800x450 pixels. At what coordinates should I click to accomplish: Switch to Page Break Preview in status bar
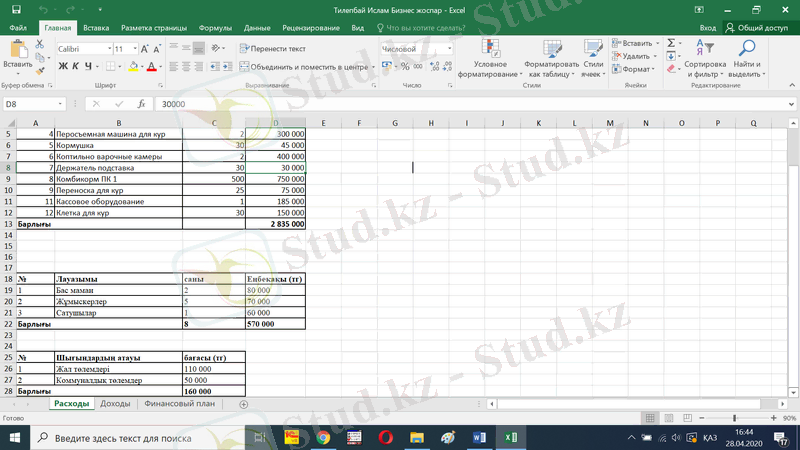coord(687,418)
